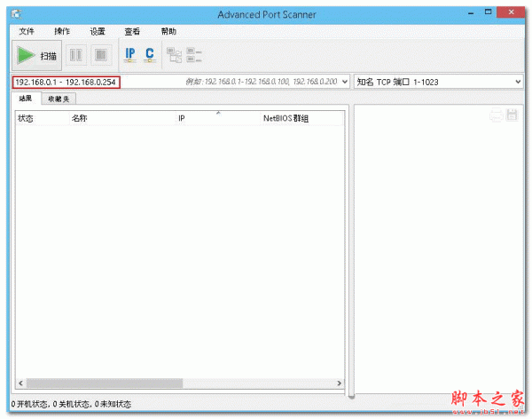The width and height of the screenshot is (532, 419).
Task: Open the 设置 menu
Action: click(98, 32)
